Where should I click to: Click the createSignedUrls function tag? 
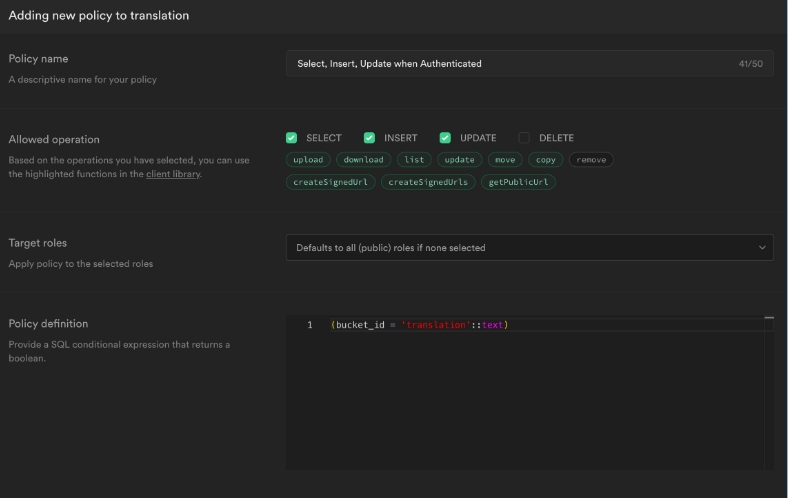click(x=428, y=182)
